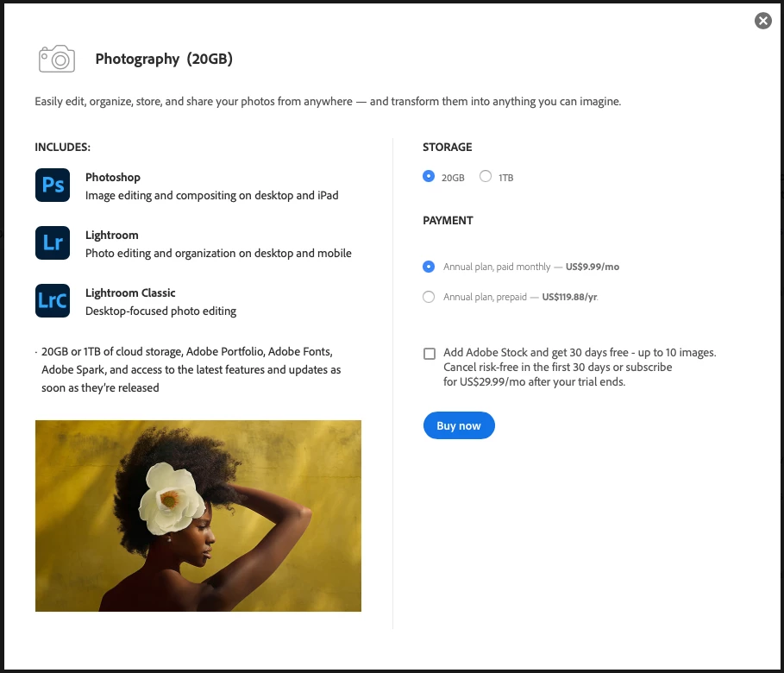Click the Photography (20GB) heading
Screen dimensions: 784x673
pos(164,59)
